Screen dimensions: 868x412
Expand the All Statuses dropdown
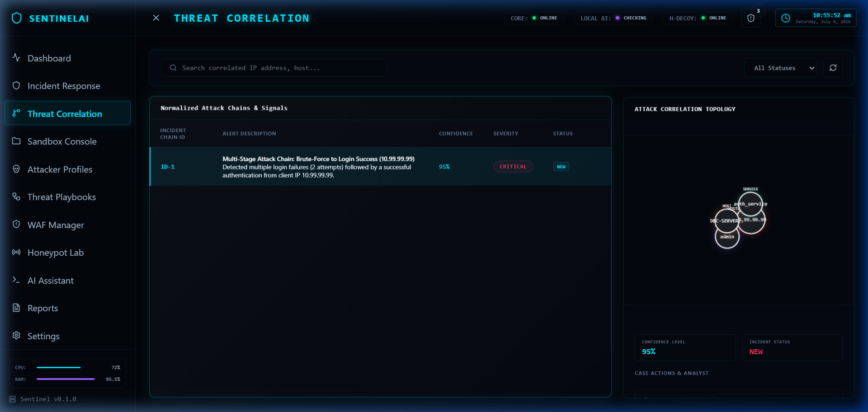point(781,68)
